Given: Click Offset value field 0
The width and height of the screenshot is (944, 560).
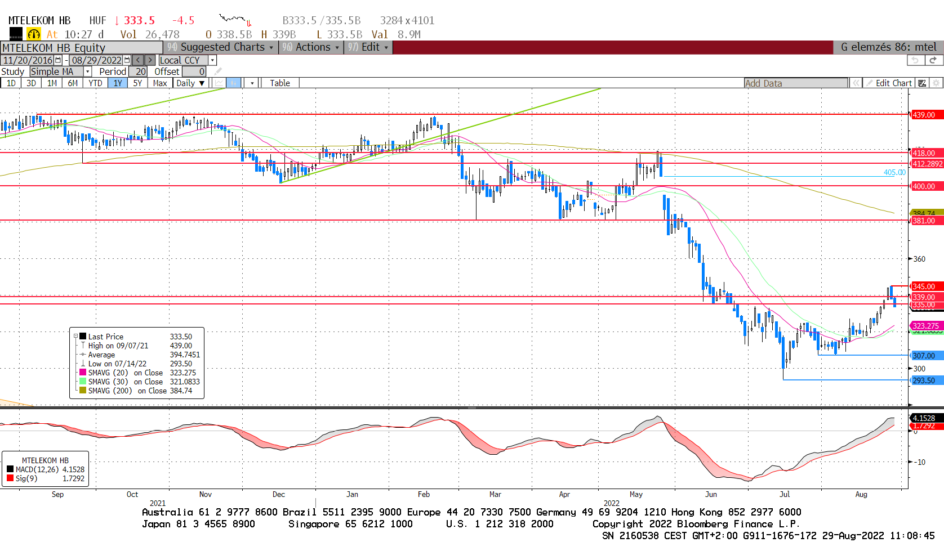Looking at the screenshot, I should (x=194, y=71).
